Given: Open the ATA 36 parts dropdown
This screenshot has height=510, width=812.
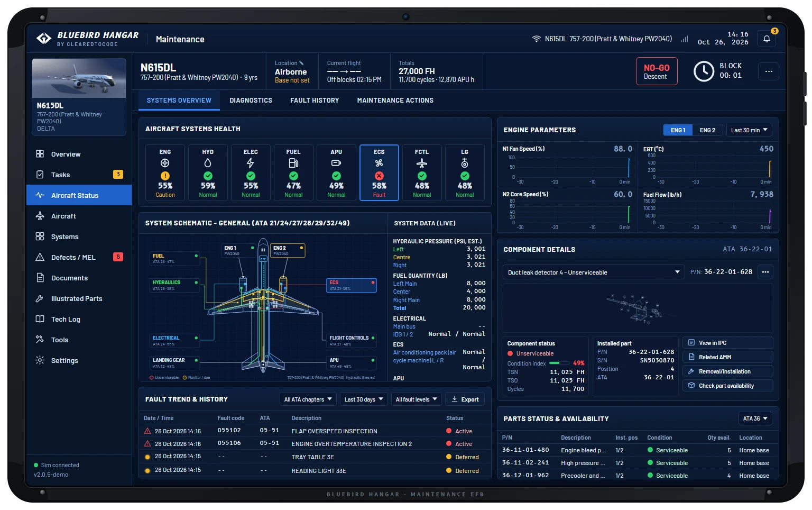Looking at the screenshot, I should tap(755, 418).
